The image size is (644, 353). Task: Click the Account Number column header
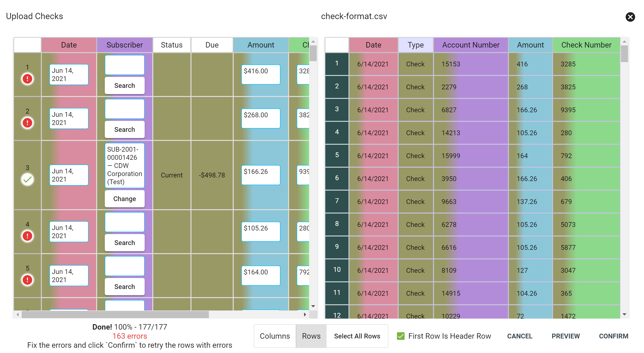click(x=471, y=45)
